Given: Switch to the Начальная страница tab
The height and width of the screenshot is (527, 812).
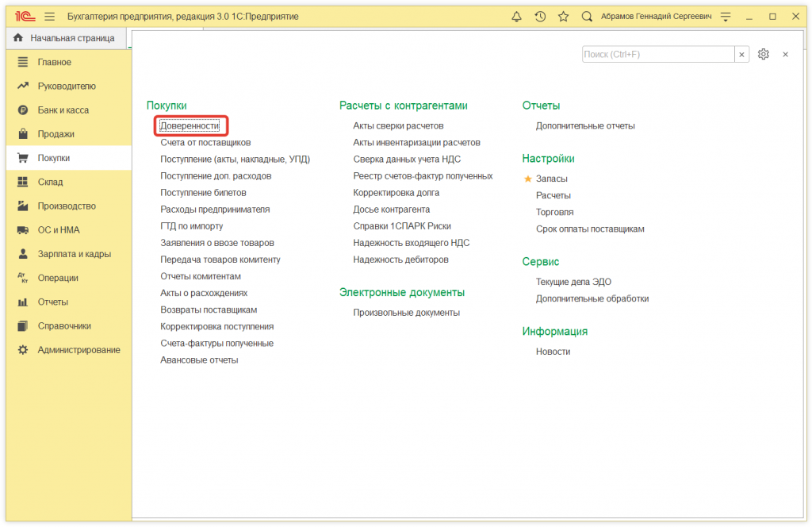Looking at the screenshot, I should click(x=63, y=37).
